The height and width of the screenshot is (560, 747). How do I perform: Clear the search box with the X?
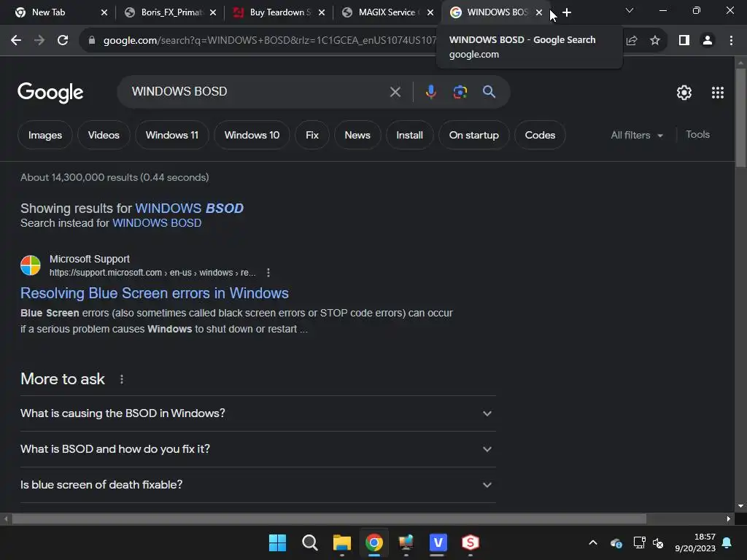click(395, 92)
